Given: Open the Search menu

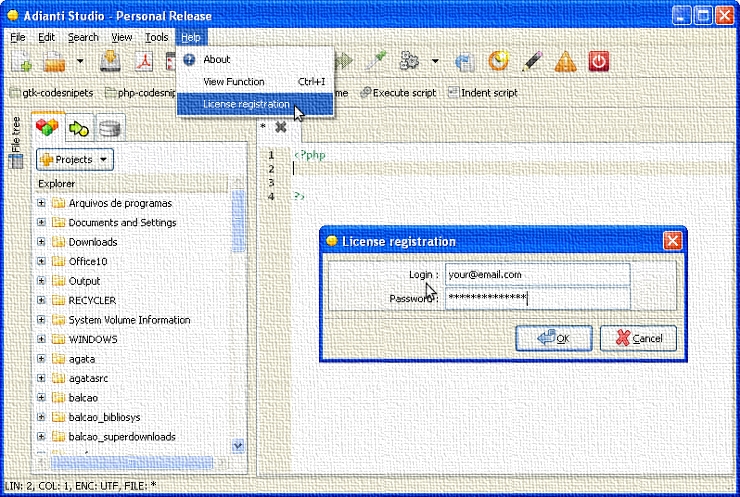Looking at the screenshot, I should point(83,37).
